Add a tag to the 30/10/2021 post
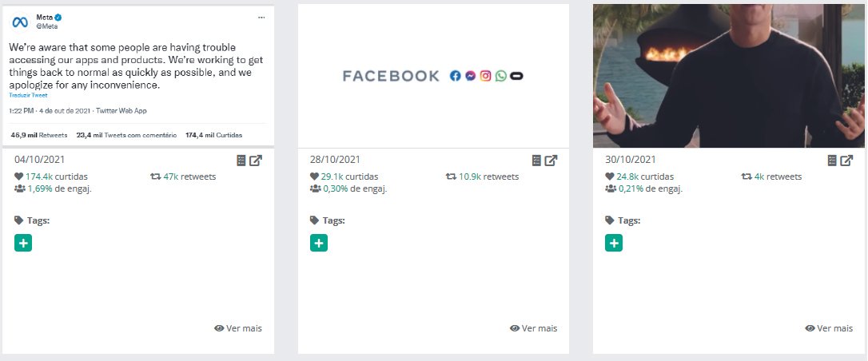Screen dimensions: 868x361 coord(614,243)
